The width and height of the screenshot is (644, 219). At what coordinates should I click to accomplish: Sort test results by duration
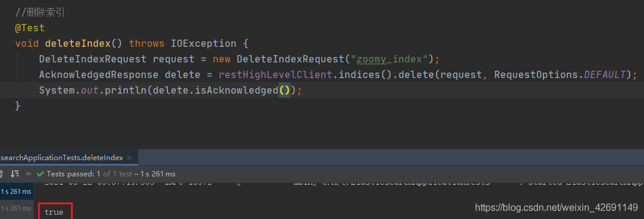(15, 174)
